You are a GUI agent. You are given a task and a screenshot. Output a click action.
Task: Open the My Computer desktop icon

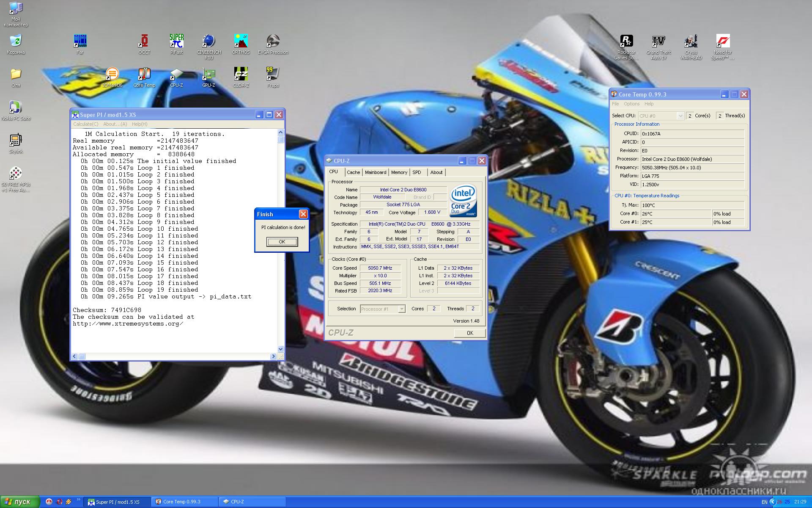click(16, 14)
